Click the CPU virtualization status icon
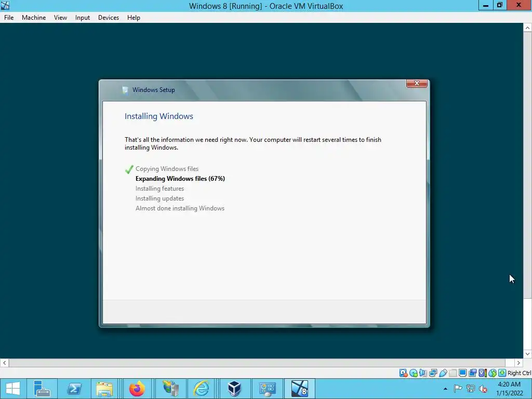The width and height of the screenshot is (532, 399). click(x=483, y=373)
